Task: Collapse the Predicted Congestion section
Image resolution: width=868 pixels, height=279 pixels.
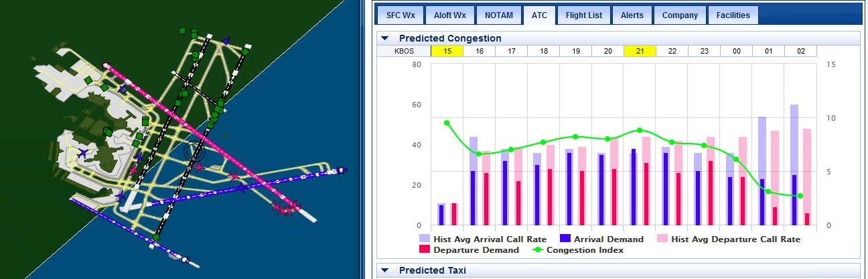Action: (385, 38)
